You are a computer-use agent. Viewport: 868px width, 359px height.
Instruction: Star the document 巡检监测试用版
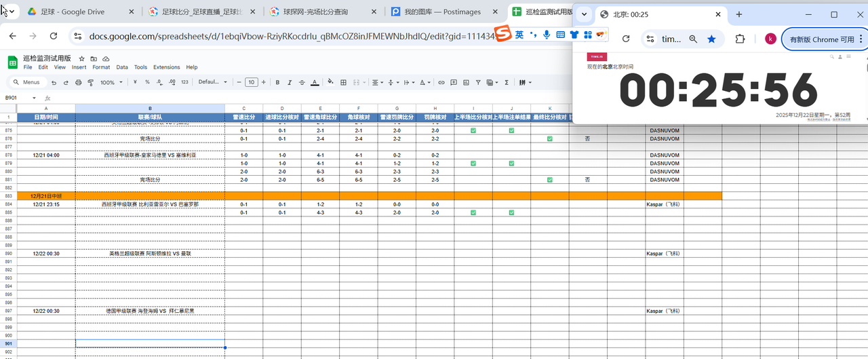[x=82, y=59]
